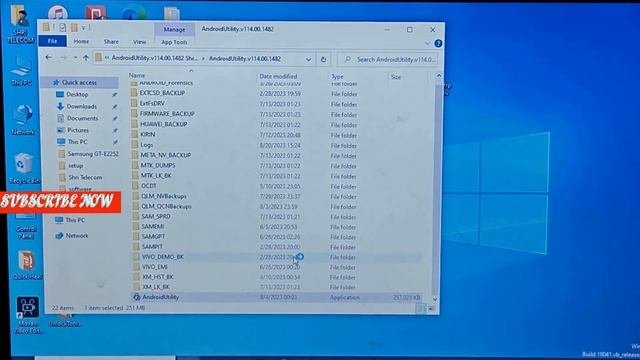Screen dimensions: 640x360
Task: Click the vertical scrollbar down arrow
Action: tap(435, 299)
